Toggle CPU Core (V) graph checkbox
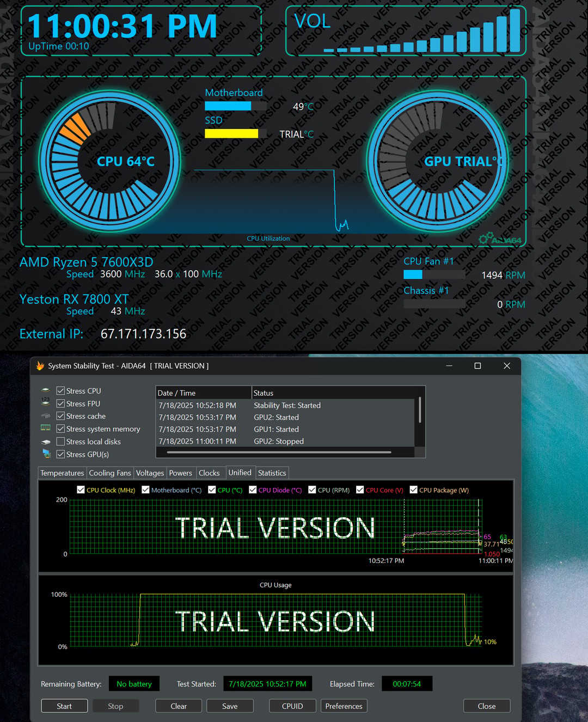This screenshot has width=588, height=722. [360, 490]
